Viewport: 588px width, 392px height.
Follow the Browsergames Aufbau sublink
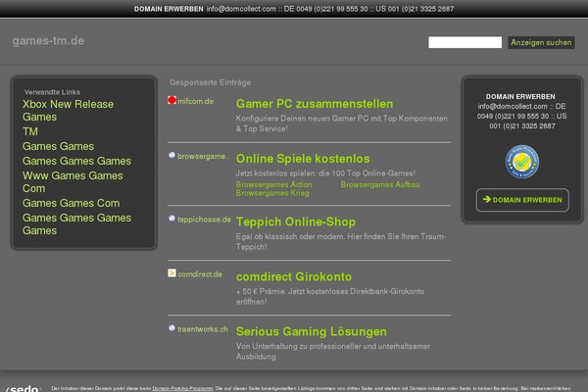pos(380,184)
